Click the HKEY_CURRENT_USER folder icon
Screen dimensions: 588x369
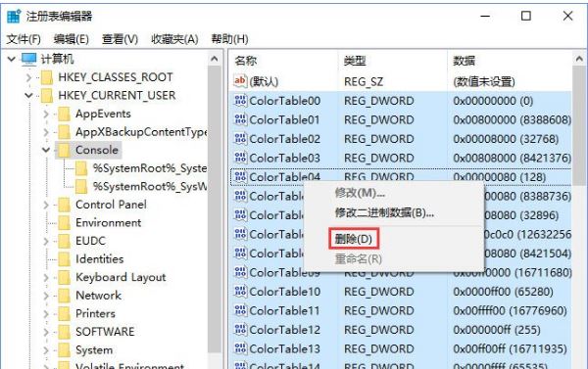(x=47, y=96)
